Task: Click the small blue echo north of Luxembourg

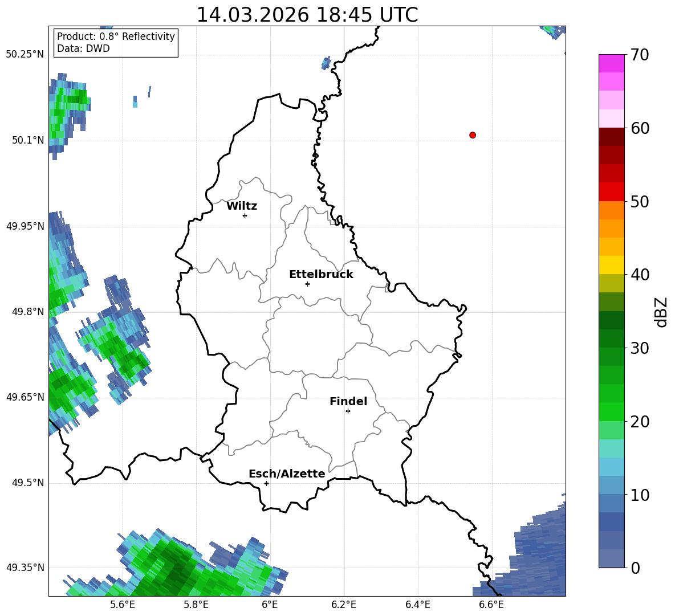Action: pos(326,63)
